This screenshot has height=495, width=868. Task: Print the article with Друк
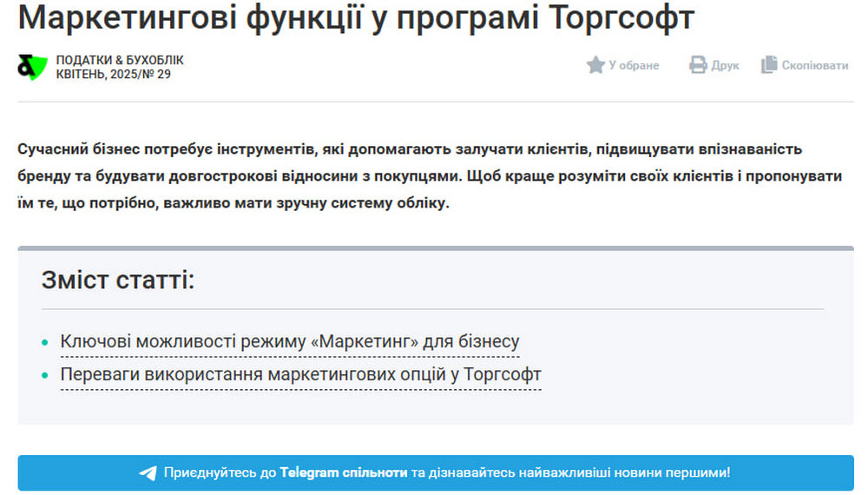714,65
